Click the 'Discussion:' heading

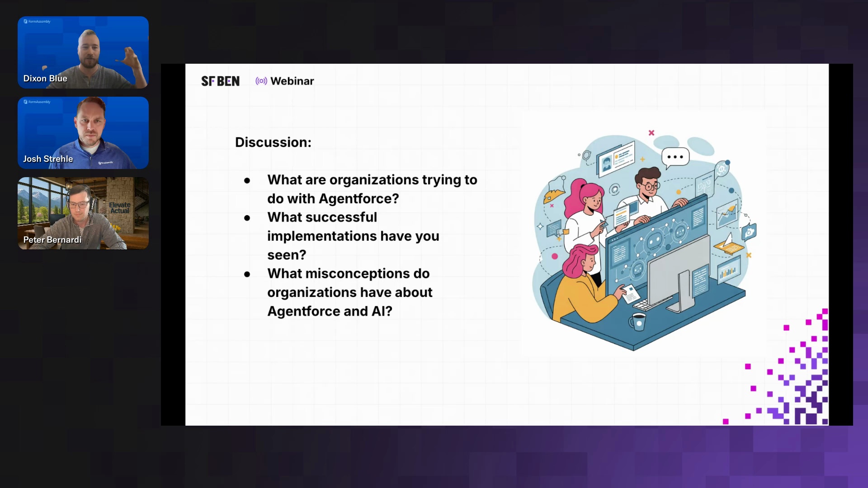tap(273, 142)
